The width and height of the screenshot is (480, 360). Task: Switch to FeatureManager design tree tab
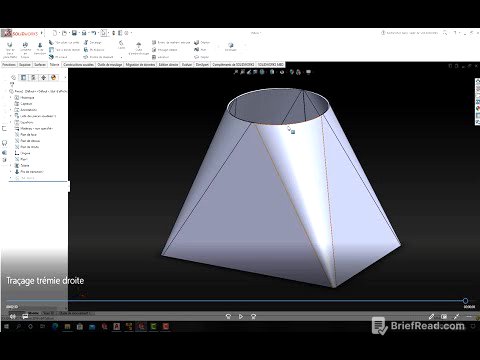pos(13,78)
